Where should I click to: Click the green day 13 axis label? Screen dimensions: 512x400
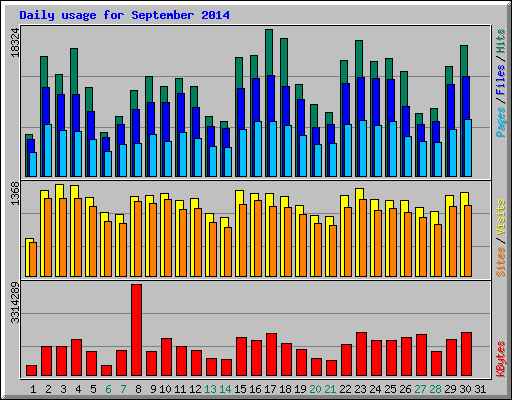coord(210,389)
